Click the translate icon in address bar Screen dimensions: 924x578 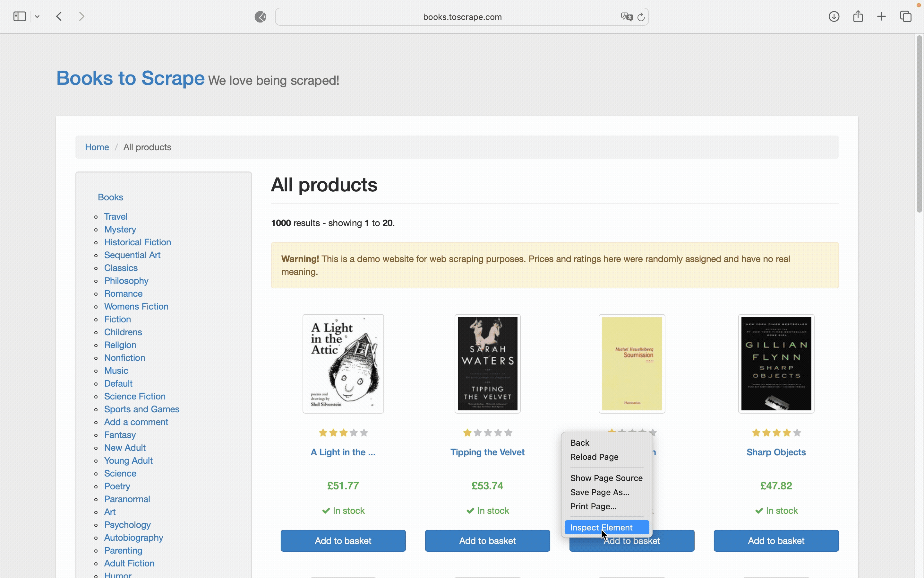627,17
